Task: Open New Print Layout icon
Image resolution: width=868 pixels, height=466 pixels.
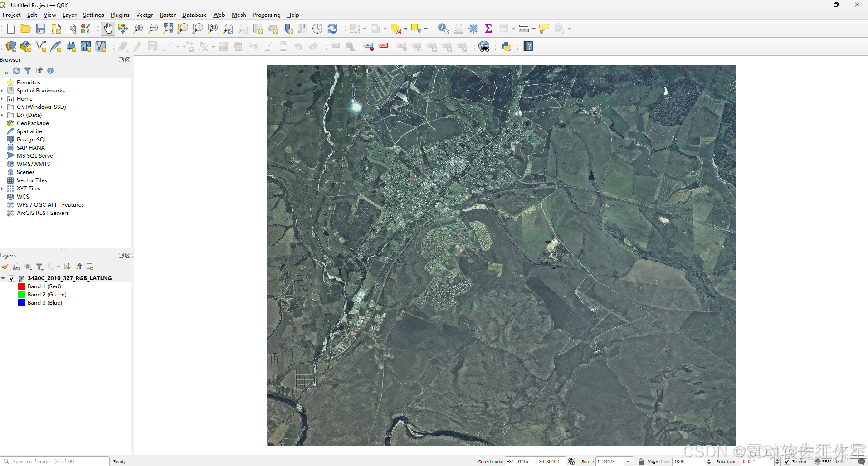Action: pos(56,29)
